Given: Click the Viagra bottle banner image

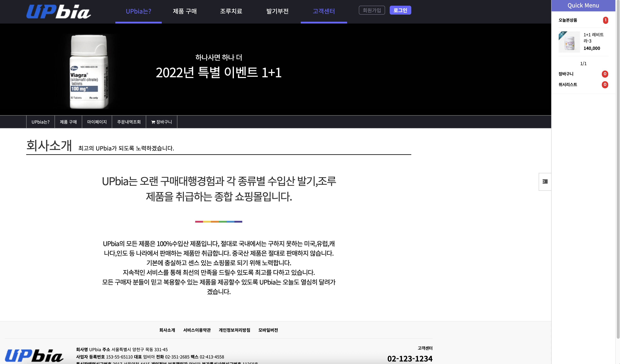Looking at the screenshot, I should pos(89,71).
